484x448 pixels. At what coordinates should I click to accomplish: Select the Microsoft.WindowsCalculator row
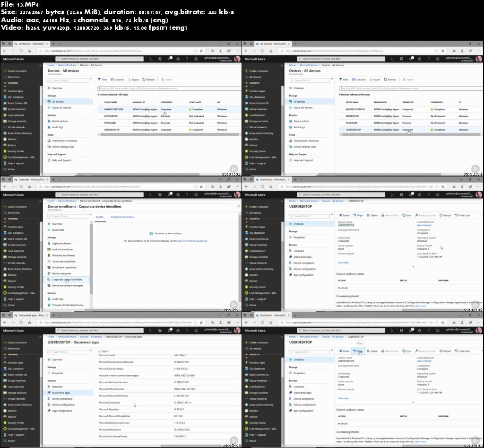[x=169, y=382]
